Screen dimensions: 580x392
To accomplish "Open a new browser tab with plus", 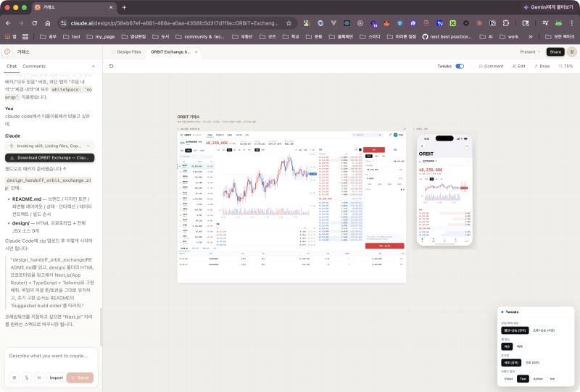I will point(124,7).
